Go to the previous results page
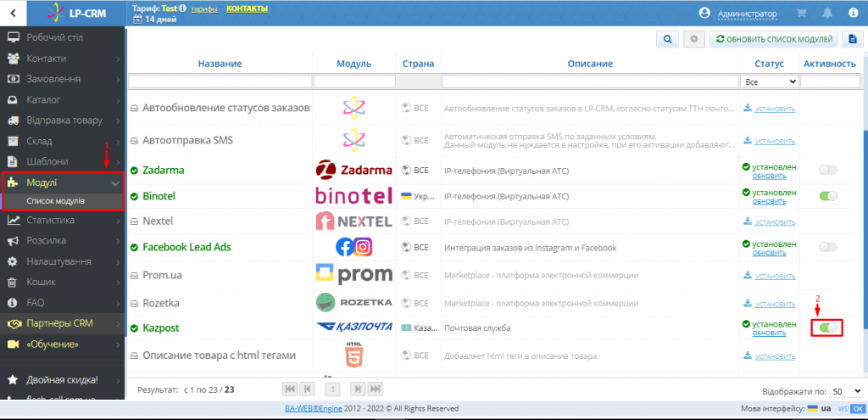Viewport: 868px width, 420px height. 307,389
